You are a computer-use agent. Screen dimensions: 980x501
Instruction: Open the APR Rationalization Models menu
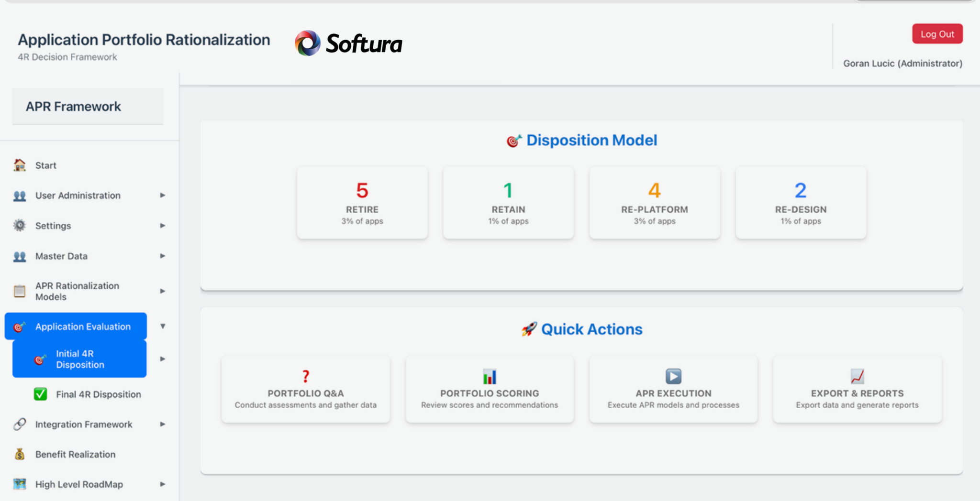pos(77,291)
